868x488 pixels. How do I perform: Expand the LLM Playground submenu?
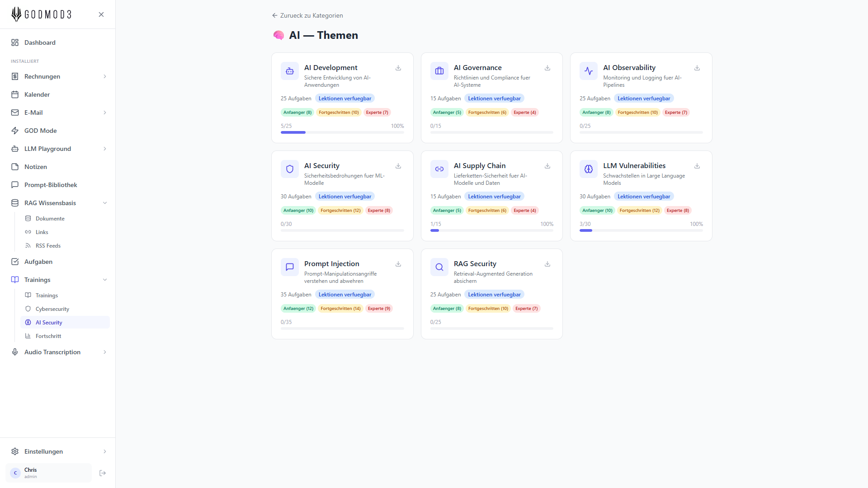click(105, 149)
